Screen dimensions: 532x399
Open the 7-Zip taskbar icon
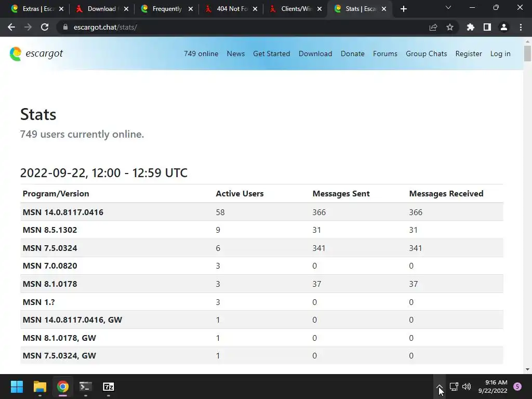(108, 387)
